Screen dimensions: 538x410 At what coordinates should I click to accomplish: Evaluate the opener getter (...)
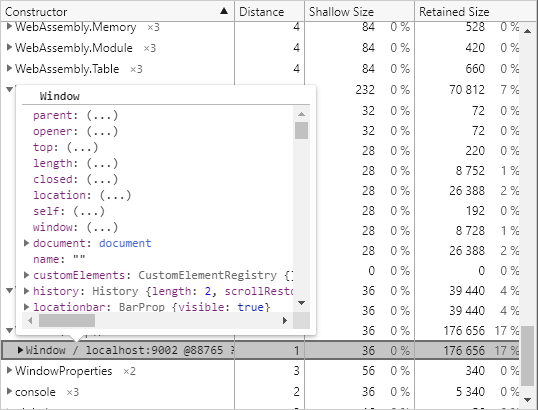tap(102, 131)
